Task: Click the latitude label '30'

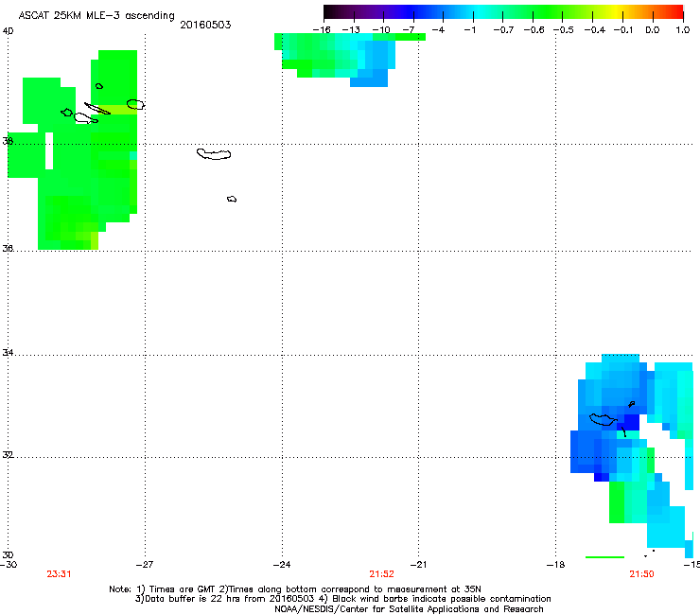Action: pyautogui.click(x=8, y=554)
